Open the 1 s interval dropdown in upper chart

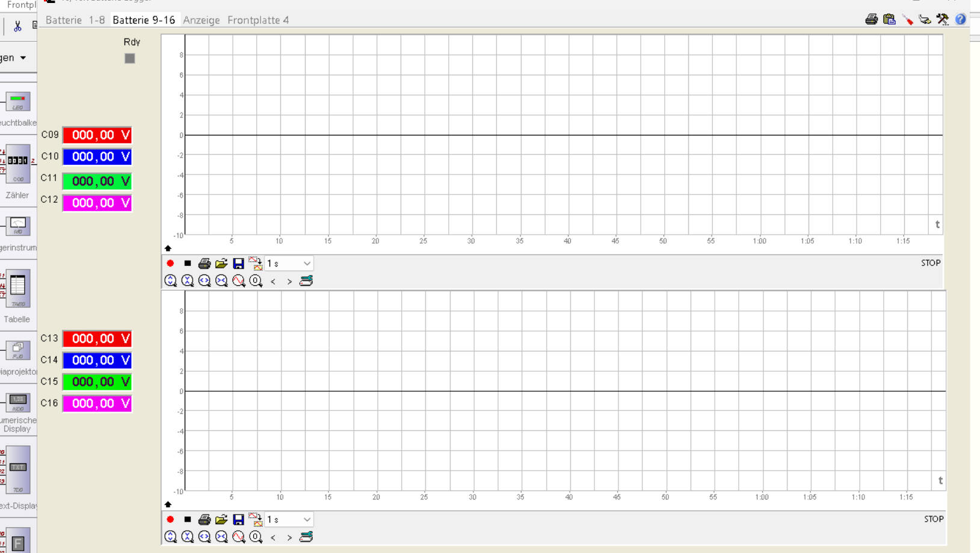289,264
